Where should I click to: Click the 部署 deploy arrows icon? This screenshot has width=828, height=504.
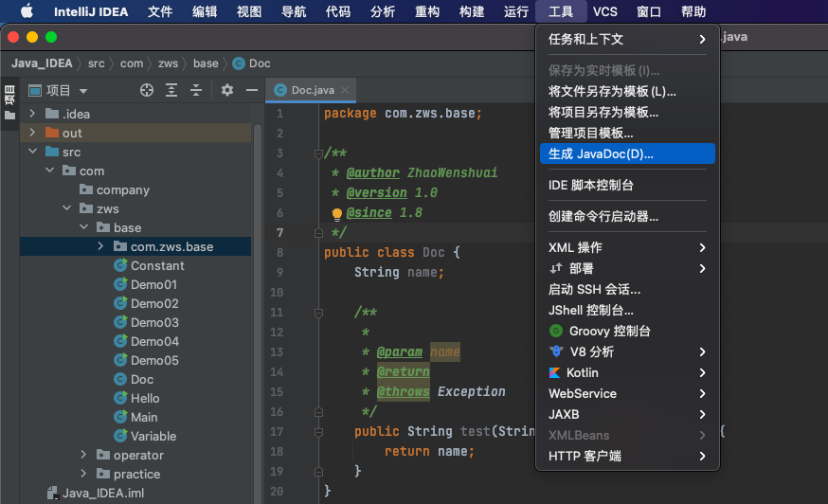(x=555, y=268)
